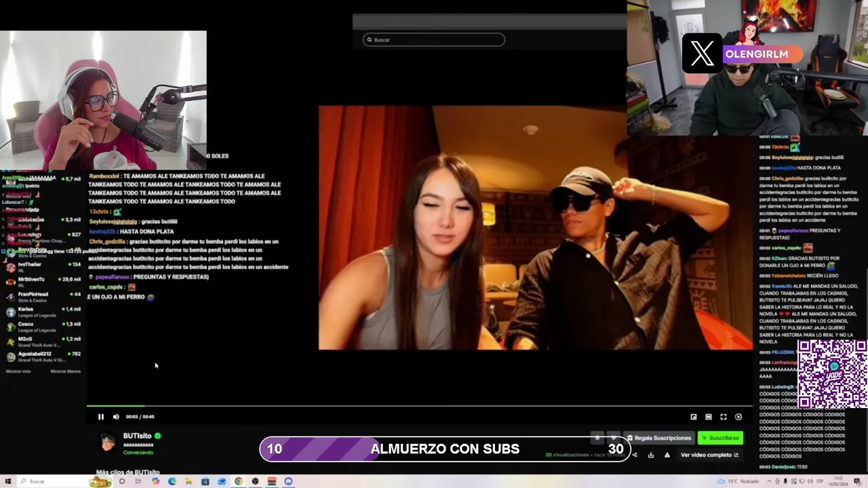Click the X logo in overlay

tap(702, 54)
